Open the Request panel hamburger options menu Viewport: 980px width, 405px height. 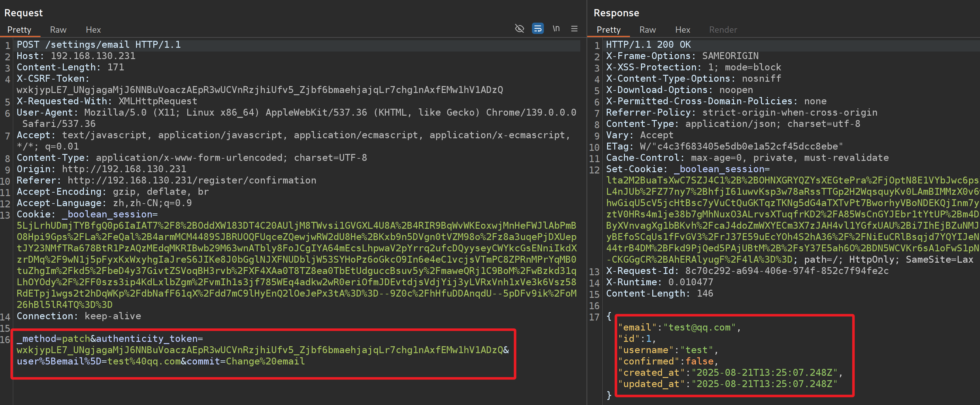pos(574,29)
